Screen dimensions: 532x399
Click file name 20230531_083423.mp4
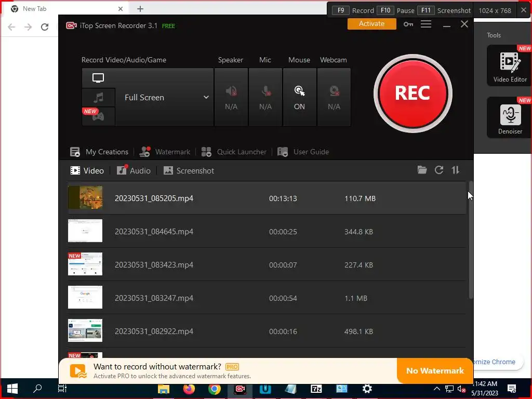(154, 265)
